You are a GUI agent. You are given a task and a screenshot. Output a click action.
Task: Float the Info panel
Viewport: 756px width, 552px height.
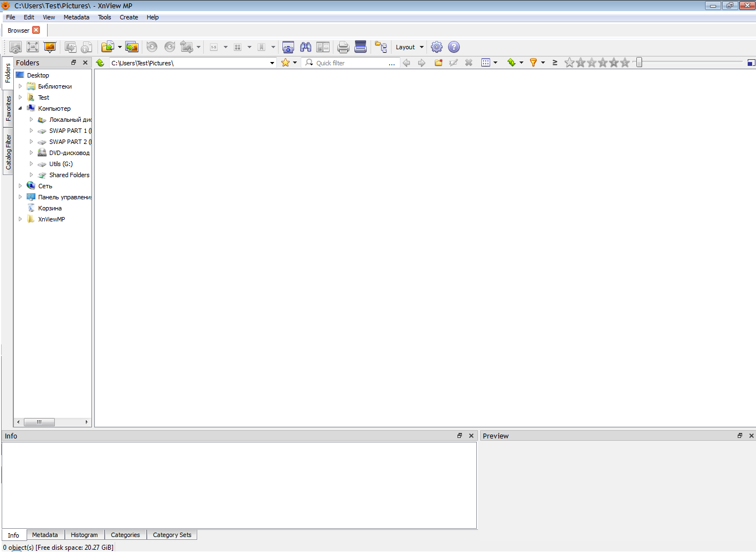[460, 436]
